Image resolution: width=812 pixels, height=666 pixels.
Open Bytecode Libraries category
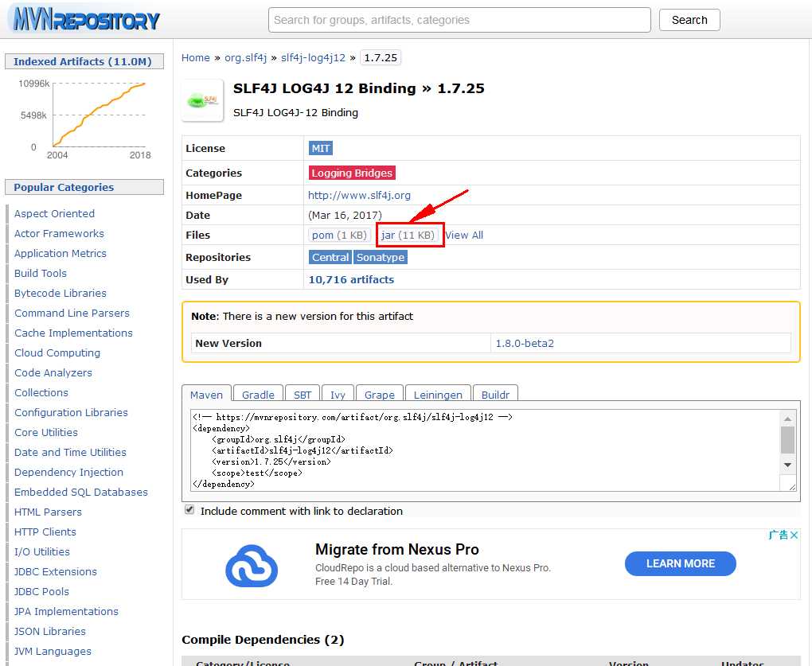click(60, 293)
